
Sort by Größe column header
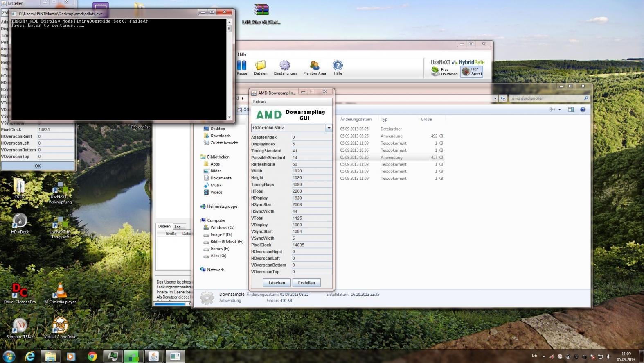(426, 119)
